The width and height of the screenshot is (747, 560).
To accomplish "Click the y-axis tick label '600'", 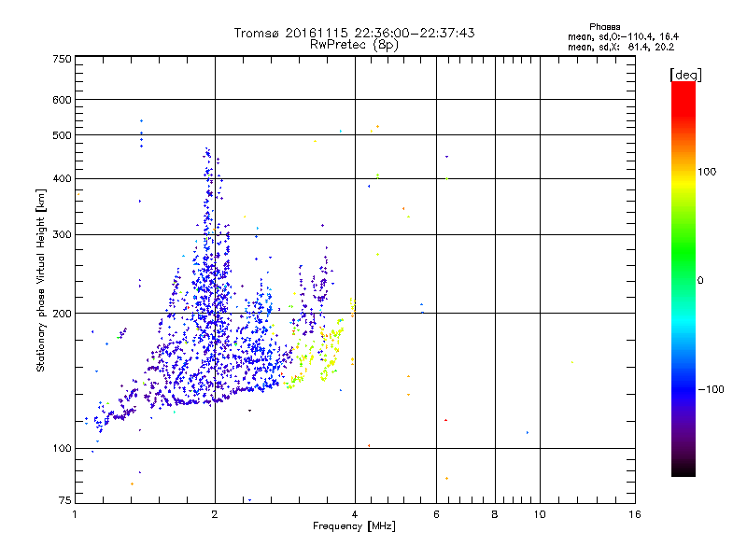I will click(62, 100).
